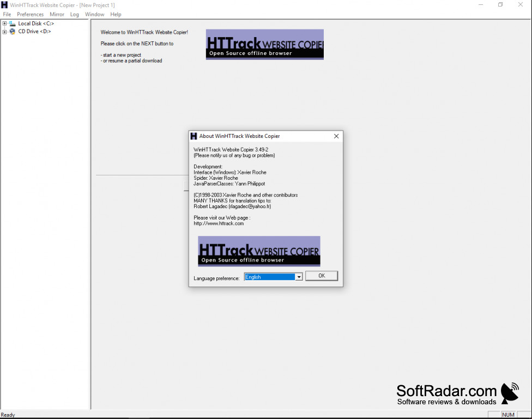Click the 'Robert Lagadec' email line
Screen dimensions: 532x419
pos(232,207)
